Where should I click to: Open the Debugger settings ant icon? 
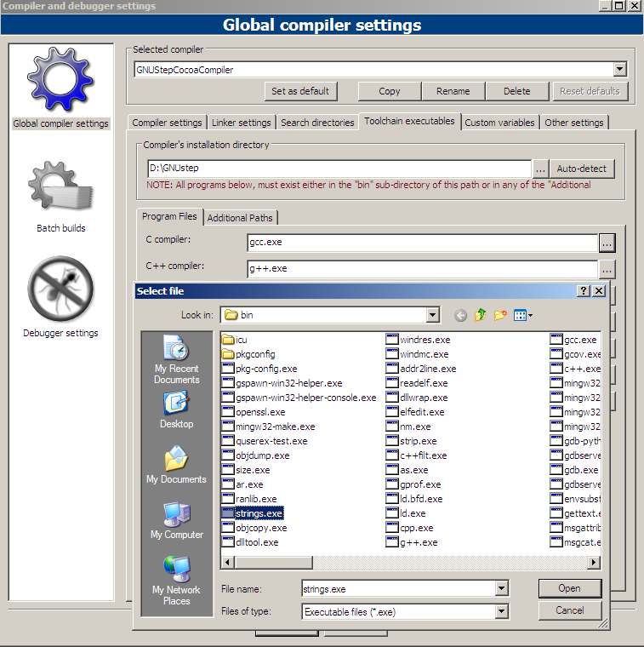coord(60,289)
